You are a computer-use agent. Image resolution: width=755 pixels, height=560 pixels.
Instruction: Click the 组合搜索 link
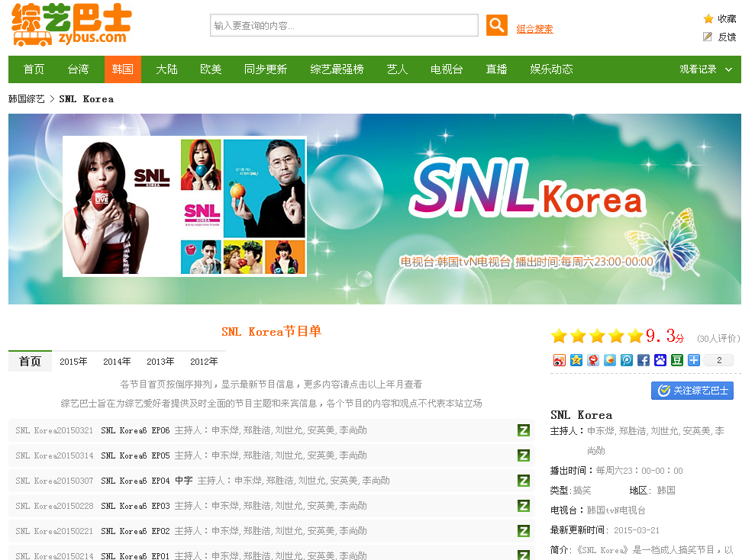pyautogui.click(x=534, y=29)
